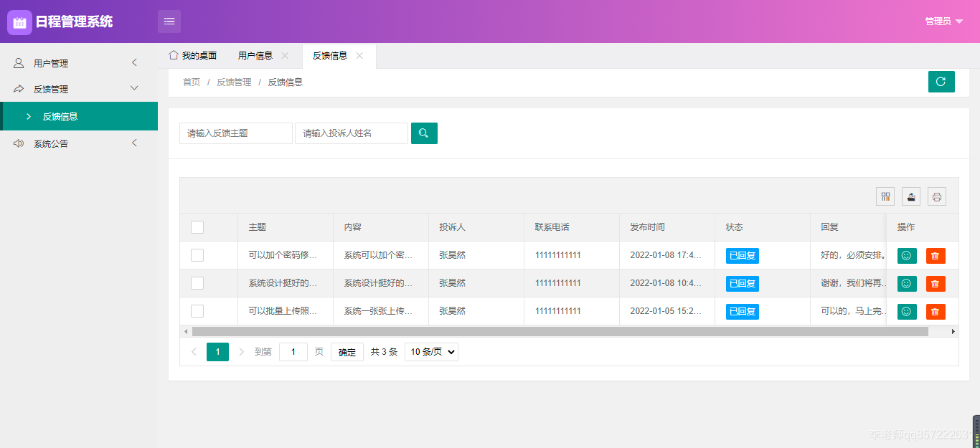The height and width of the screenshot is (448, 980).
Task: Click the home icon on 我的桌面 tab
Action: [x=173, y=55]
